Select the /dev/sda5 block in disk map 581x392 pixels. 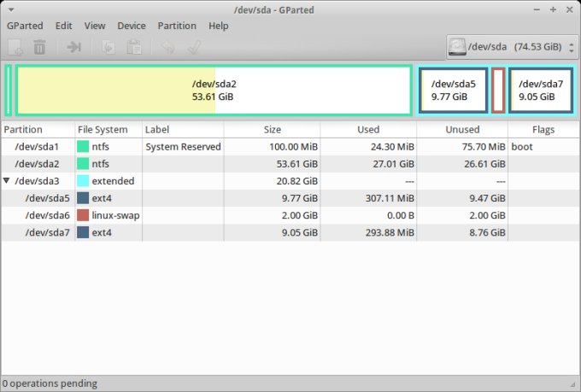pos(453,90)
